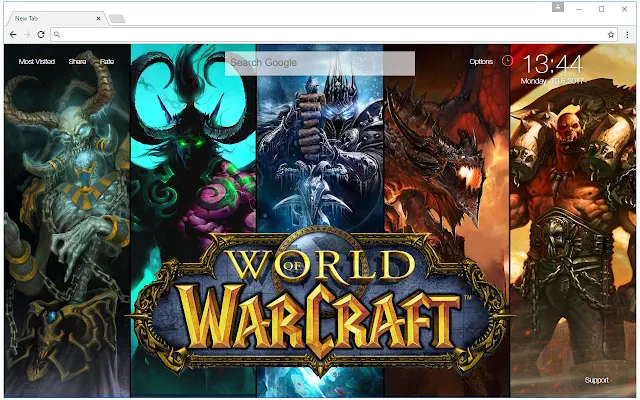Maximize the browser window
The width and height of the screenshot is (640, 400).
point(601,9)
